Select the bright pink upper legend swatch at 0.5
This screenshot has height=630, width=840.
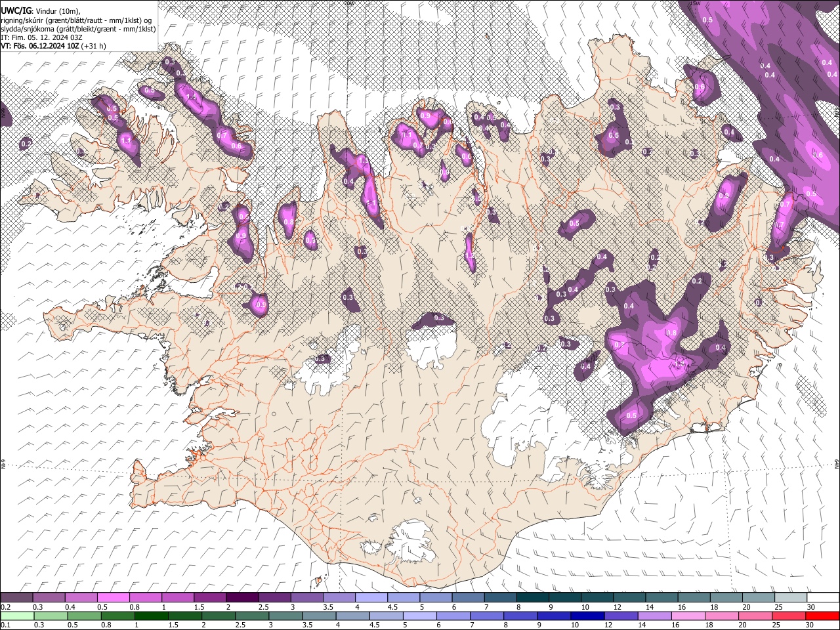pos(114,598)
